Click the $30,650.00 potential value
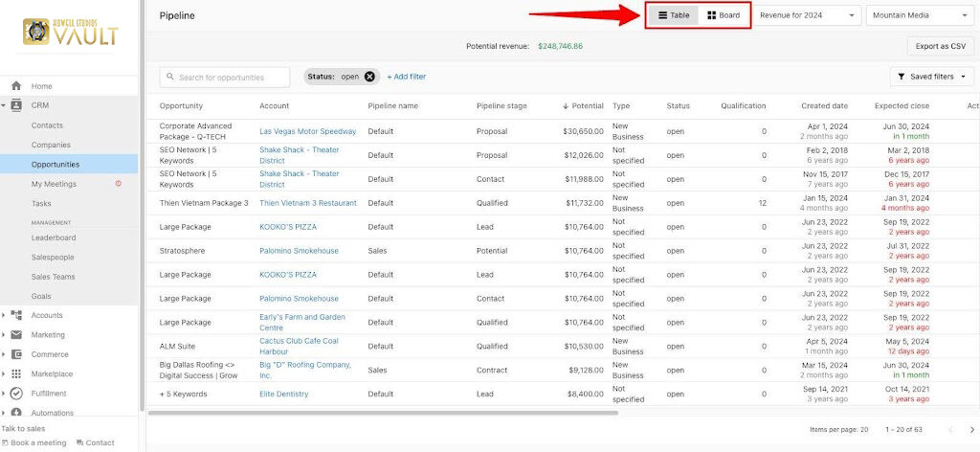The height and width of the screenshot is (452, 980). (x=583, y=131)
